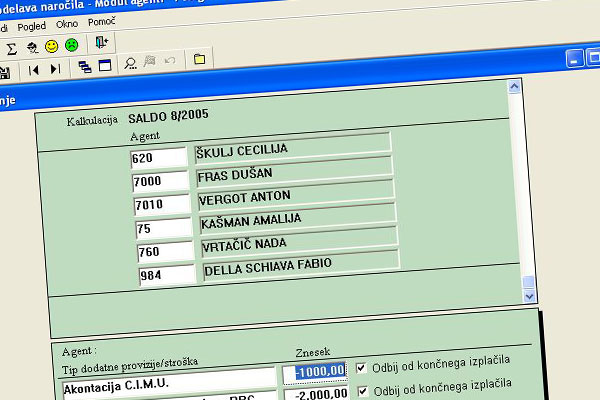Go to first record arrow
Screen dimensions: 600x400
point(33,69)
